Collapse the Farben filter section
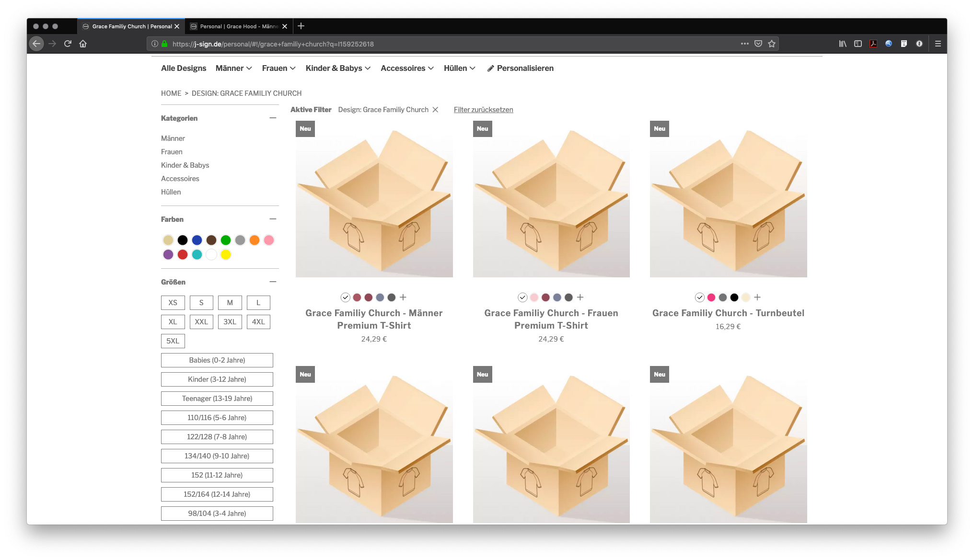The height and width of the screenshot is (560, 974). pyautogui.click(x=273, y=219)
